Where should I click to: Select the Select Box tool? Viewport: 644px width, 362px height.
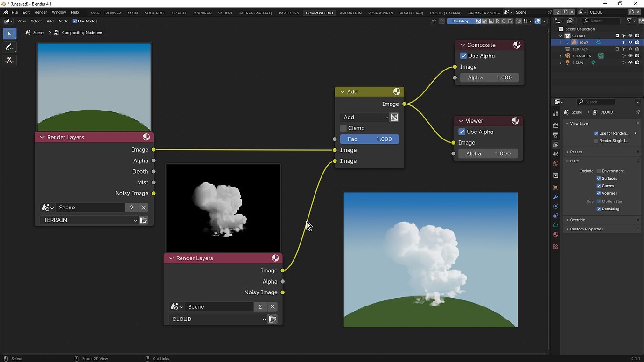[x=9, y=34]
